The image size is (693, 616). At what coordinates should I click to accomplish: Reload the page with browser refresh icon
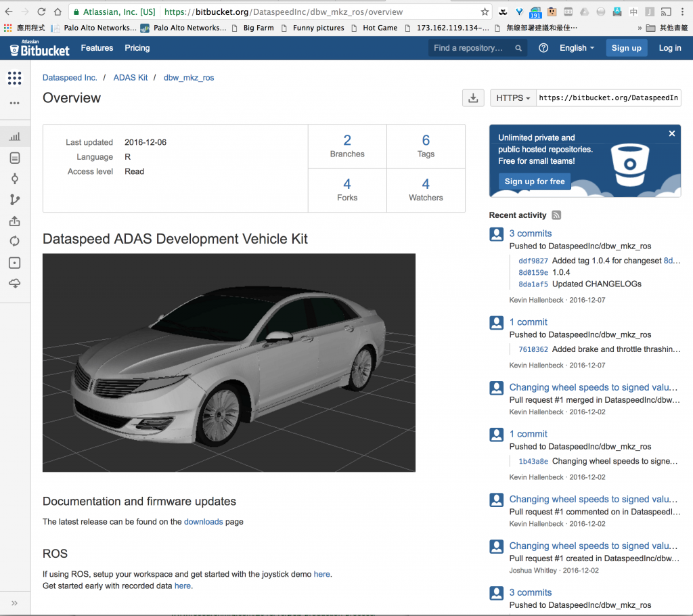click(41, 12)
